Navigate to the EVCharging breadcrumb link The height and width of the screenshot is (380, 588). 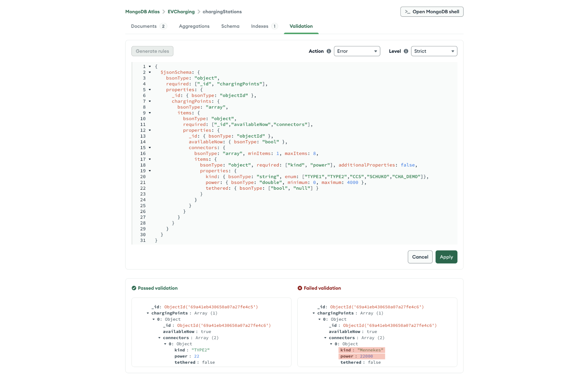pos(181,11)
